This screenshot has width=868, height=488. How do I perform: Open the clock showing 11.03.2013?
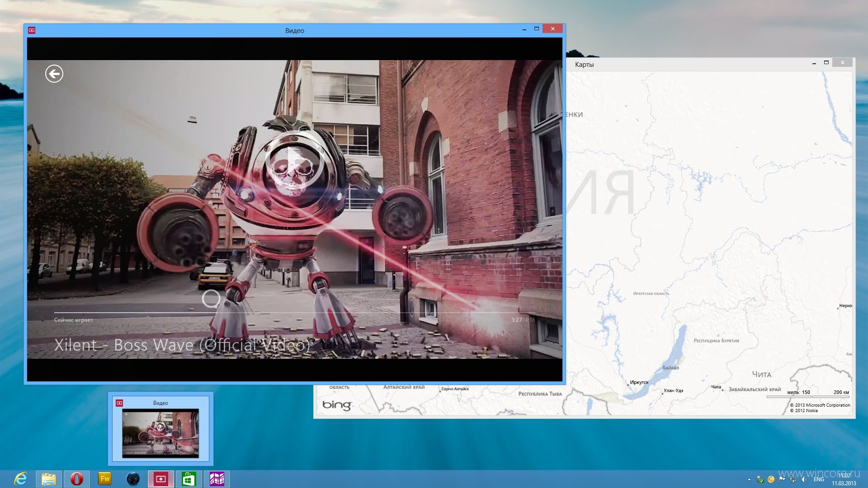[844, 479]
